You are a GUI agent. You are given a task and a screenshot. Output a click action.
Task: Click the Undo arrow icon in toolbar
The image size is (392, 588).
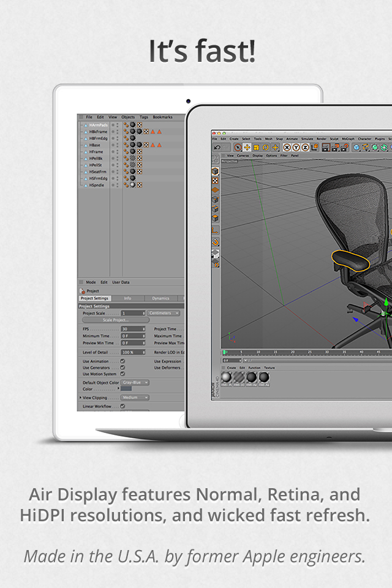pos(217,148)
